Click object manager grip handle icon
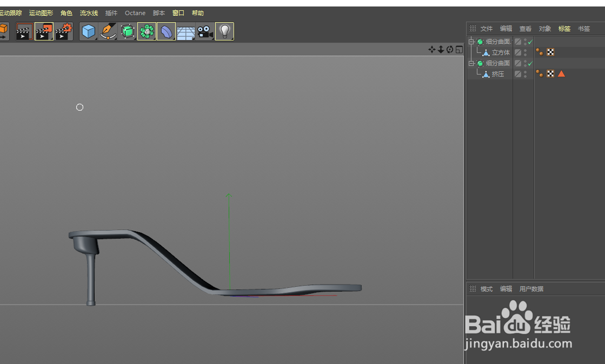This screenshot has height=364, width=605. point(473,28)
